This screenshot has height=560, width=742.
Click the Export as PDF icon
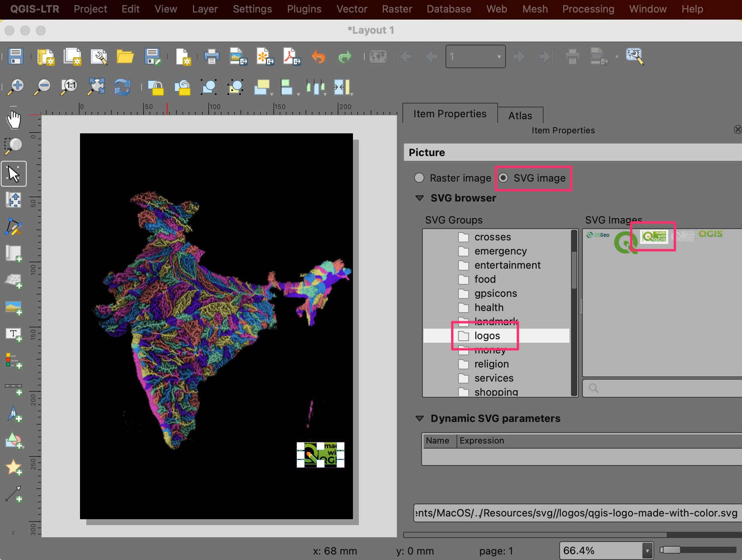291,56
